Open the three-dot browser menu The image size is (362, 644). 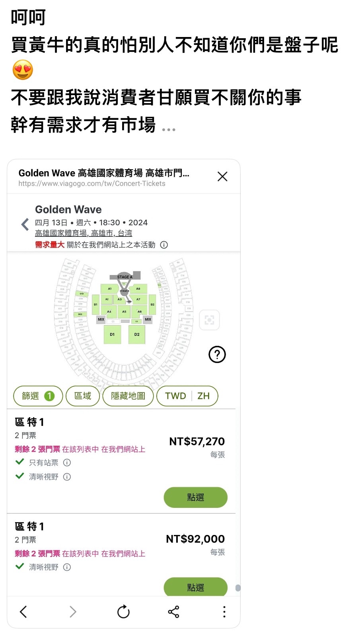224,611
